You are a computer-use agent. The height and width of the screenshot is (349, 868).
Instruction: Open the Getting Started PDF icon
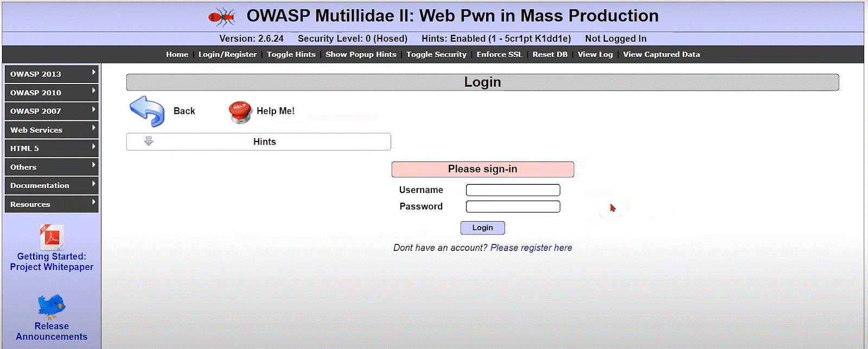(52, 237)
